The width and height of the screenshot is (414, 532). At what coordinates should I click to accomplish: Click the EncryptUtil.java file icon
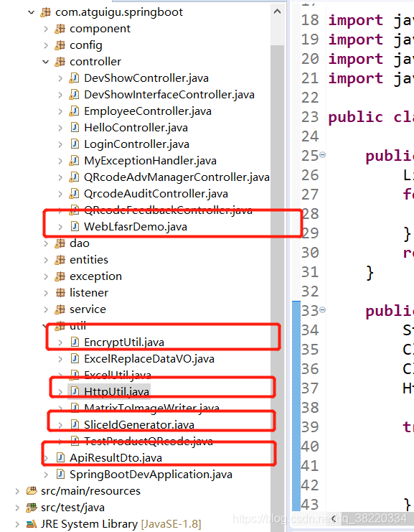[x=75, y=342]
